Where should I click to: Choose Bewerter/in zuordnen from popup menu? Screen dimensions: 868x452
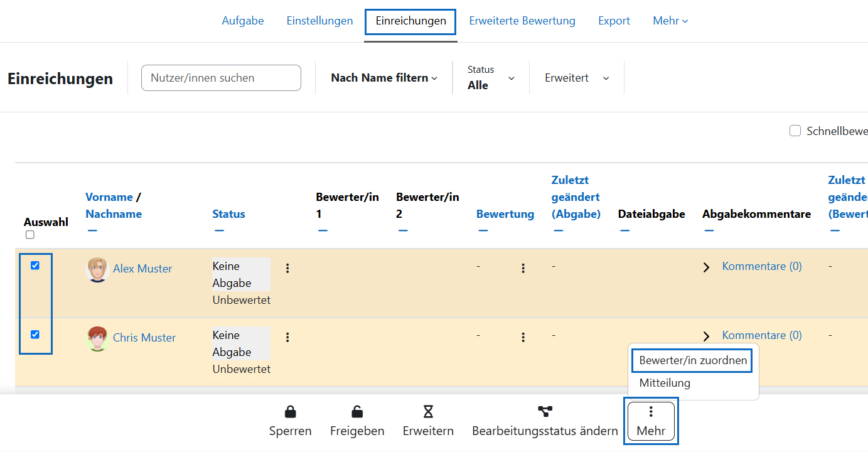[x=693, y=360]
